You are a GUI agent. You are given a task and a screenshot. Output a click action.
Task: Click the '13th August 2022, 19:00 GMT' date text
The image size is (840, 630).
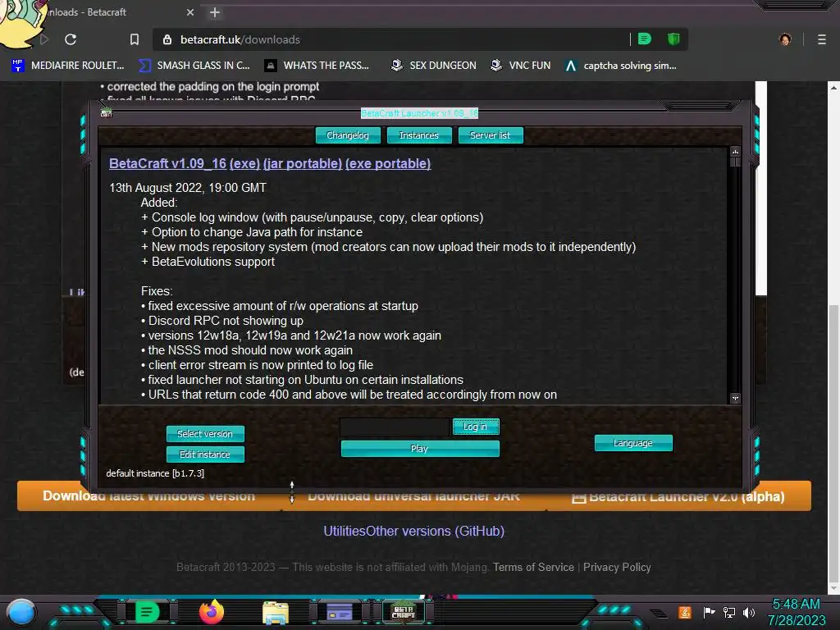pos(188,188)
